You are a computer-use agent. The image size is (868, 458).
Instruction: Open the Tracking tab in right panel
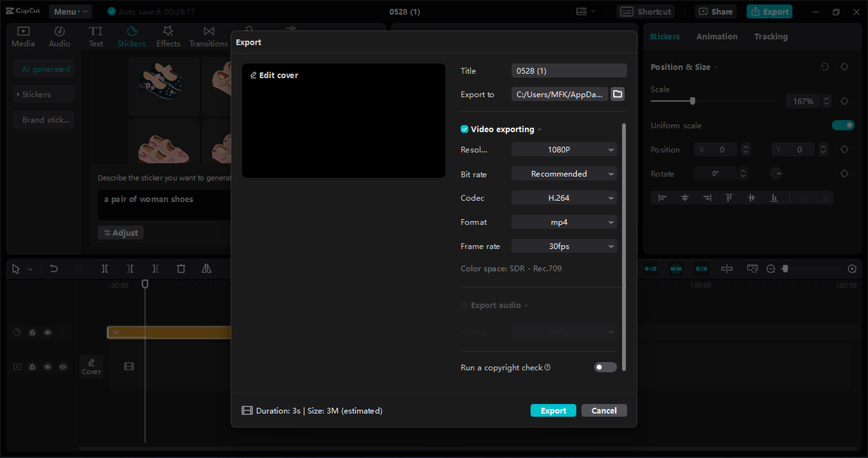tap(771, 37)
